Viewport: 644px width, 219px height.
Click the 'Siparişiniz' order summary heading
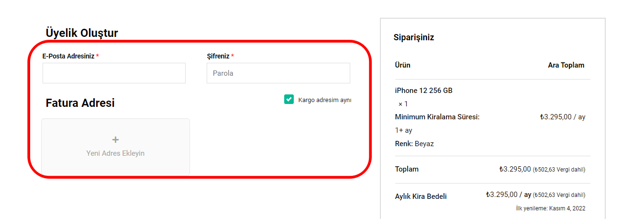pos(413,37)
